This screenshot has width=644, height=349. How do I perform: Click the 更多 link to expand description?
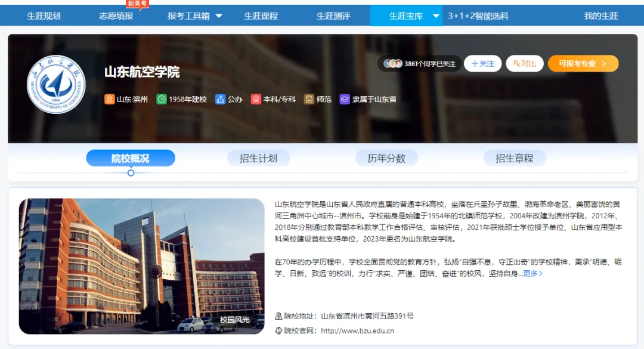click(532, 273)
